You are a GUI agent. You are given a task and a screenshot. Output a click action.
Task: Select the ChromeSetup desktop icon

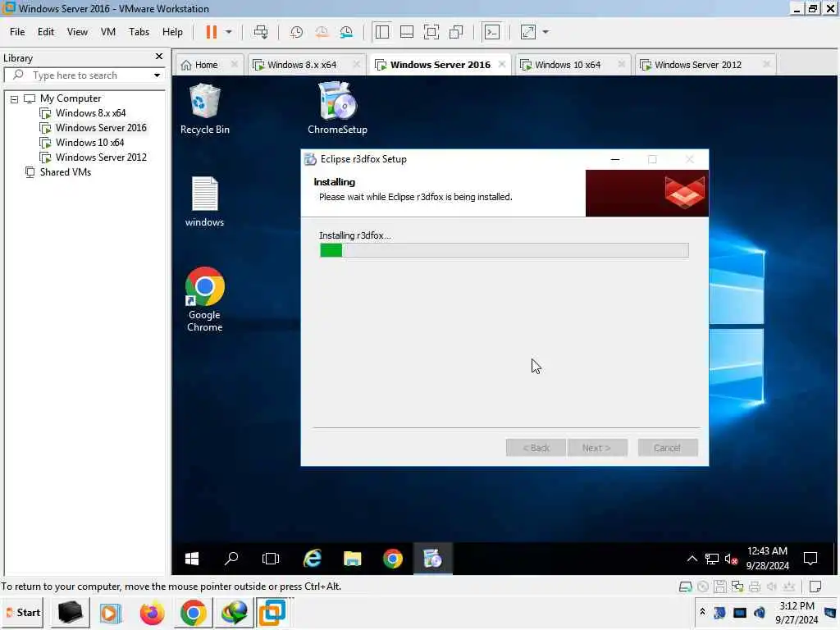(x=337, y=109)
